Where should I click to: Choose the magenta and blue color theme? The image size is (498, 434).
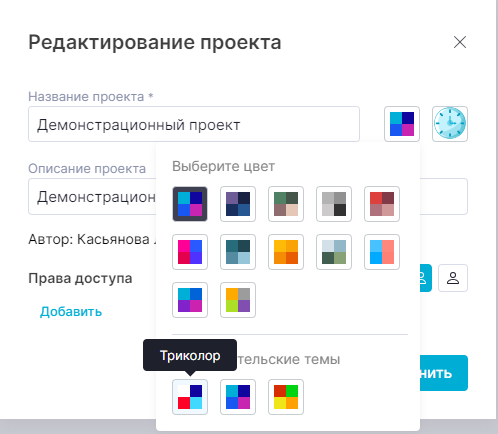tap(190, 252)
